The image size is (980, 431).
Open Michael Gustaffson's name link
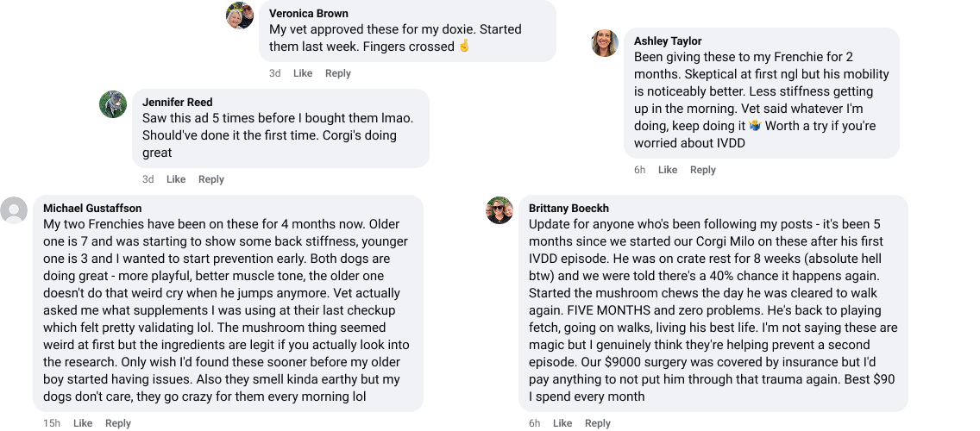(x=92, y=208)
